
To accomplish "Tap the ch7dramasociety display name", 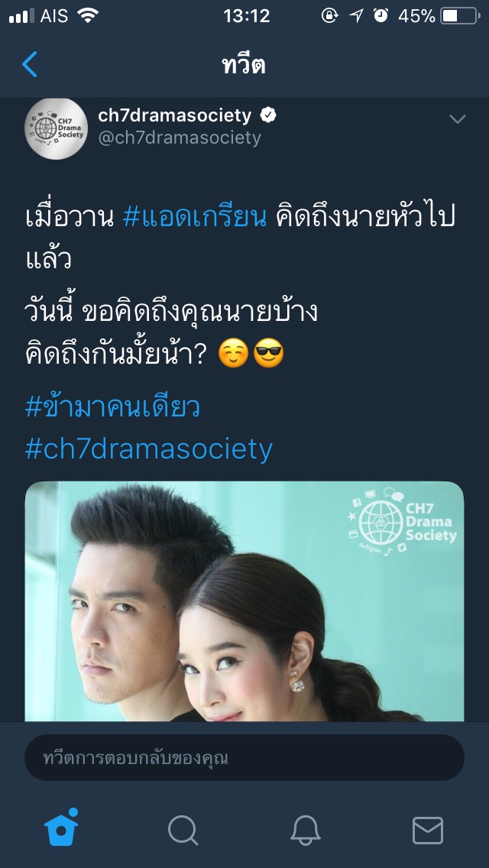I will [175, 115].
